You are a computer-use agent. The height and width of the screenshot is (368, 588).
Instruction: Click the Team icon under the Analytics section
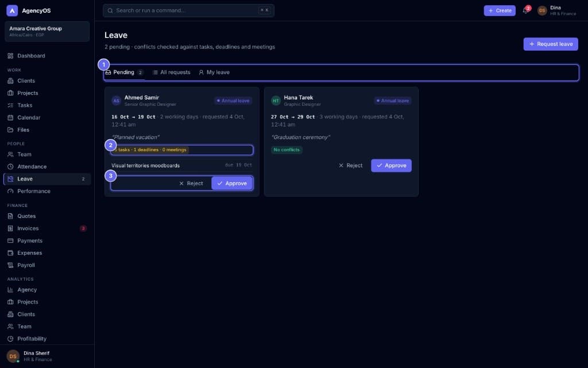[10, 327]
